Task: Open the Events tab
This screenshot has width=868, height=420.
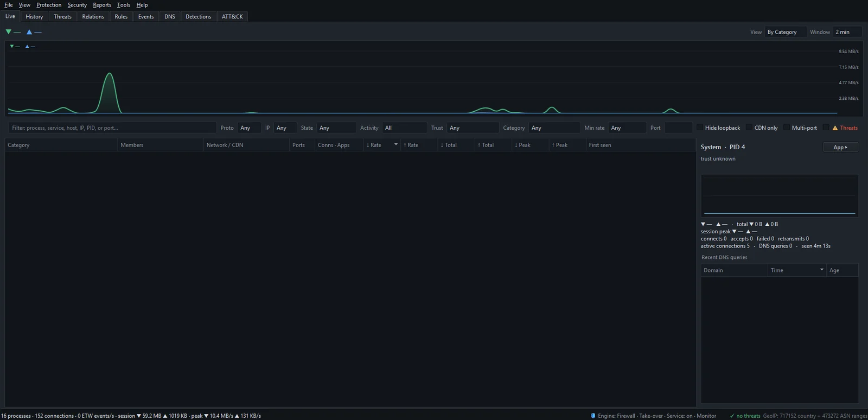Action: pyautogui.click(x=146, y=17)
